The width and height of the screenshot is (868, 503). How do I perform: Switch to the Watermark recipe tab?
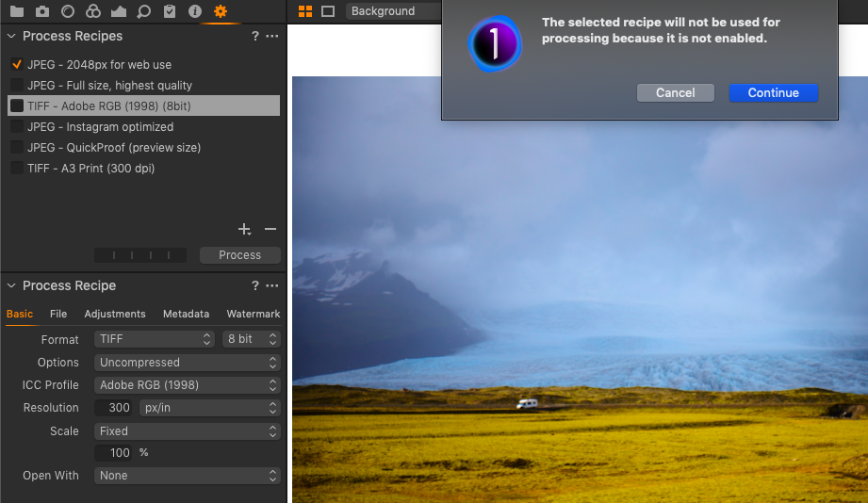coord(254,314)
